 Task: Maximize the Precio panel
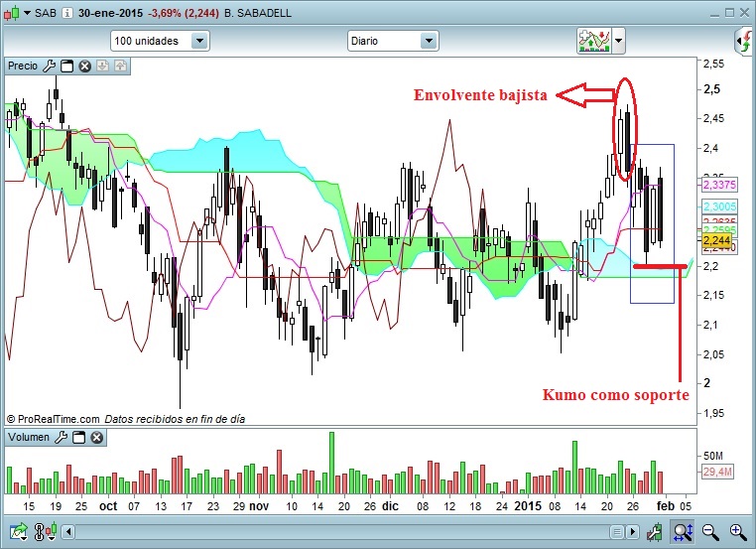(x=67, y=67)
